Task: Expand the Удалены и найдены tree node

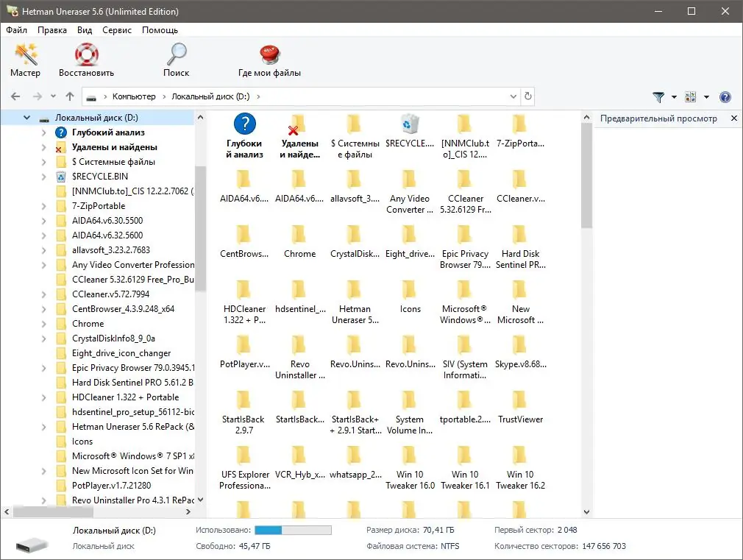Action: point(46,146)
